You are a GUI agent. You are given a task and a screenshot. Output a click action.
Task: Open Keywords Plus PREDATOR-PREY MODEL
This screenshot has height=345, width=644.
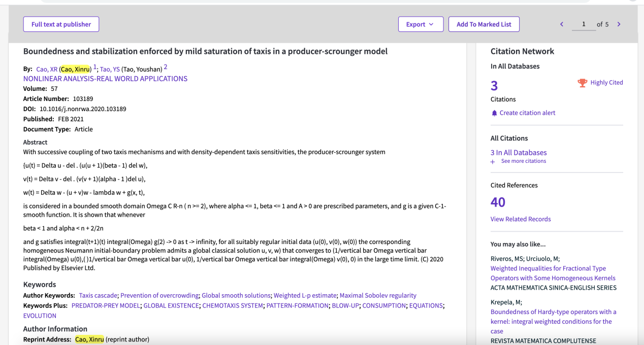tap(106, 305)
